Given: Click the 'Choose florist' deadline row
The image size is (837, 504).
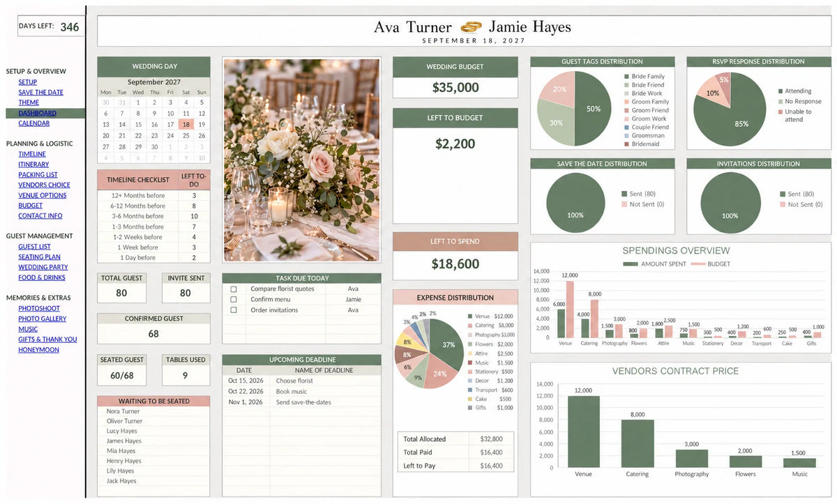Looking at the screenshot, I should 301,381.
